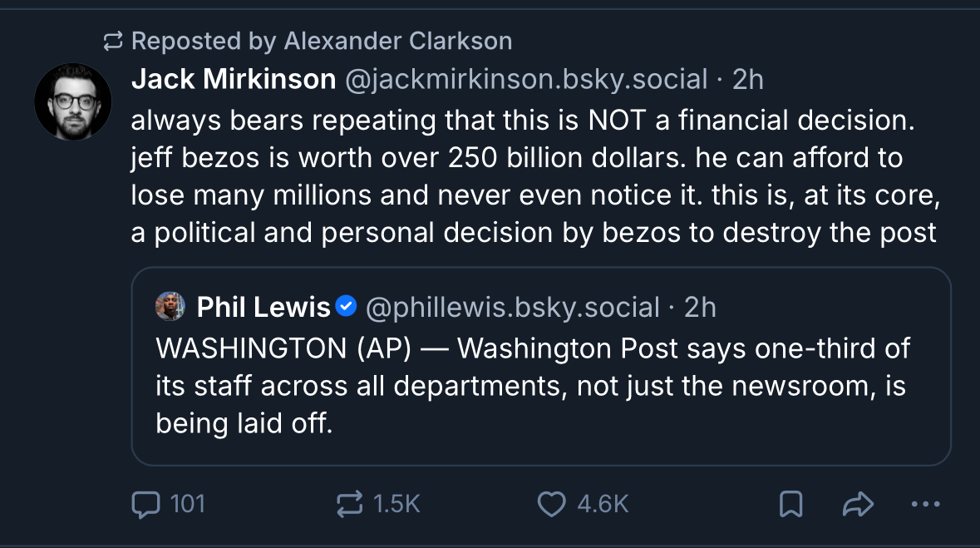Click the reply speech bubble icon

(145, 503)
